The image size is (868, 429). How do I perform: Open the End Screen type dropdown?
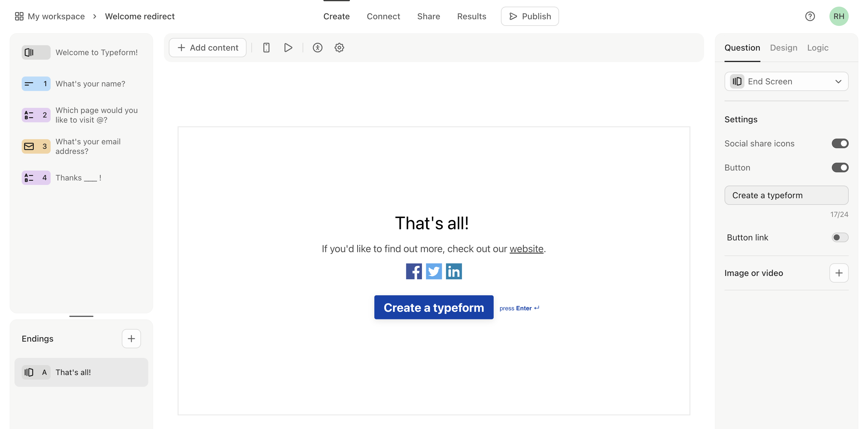click(786, 81)
